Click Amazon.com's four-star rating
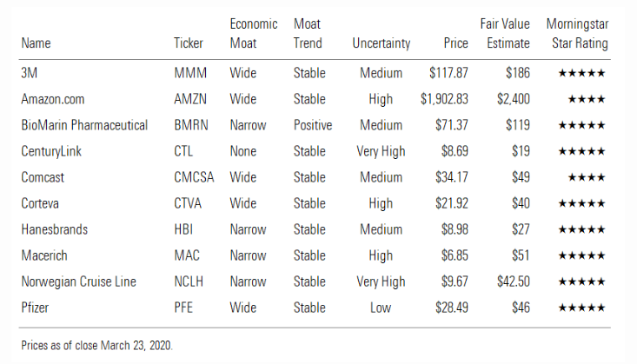 [587, 100]
